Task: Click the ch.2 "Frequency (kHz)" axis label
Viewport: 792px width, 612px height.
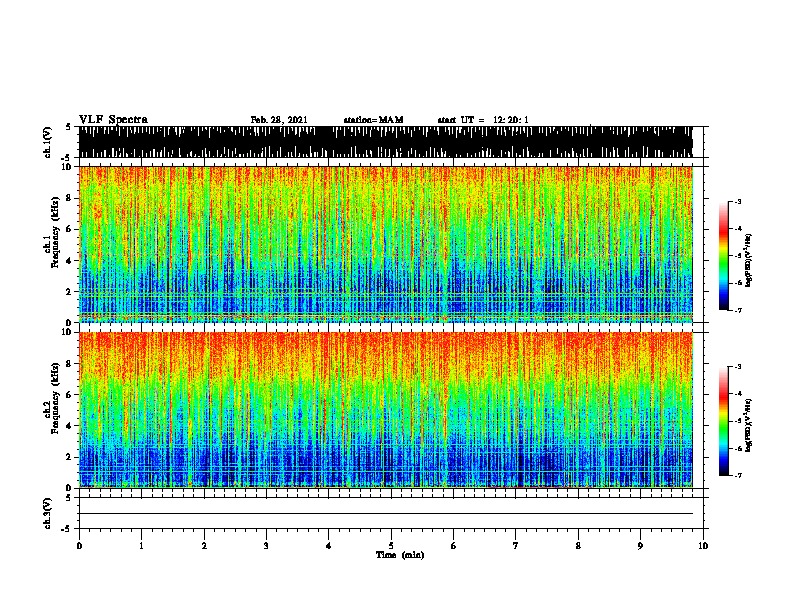Action: (56, 398)
